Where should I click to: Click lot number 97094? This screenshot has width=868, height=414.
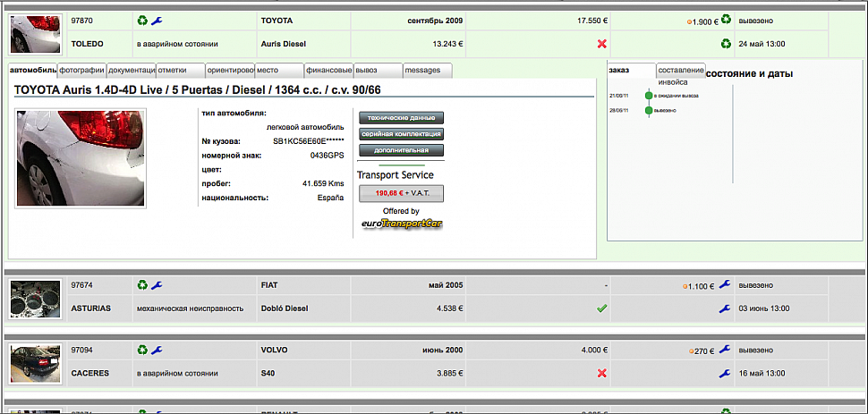pyautogui.click(x=82, y=351)
